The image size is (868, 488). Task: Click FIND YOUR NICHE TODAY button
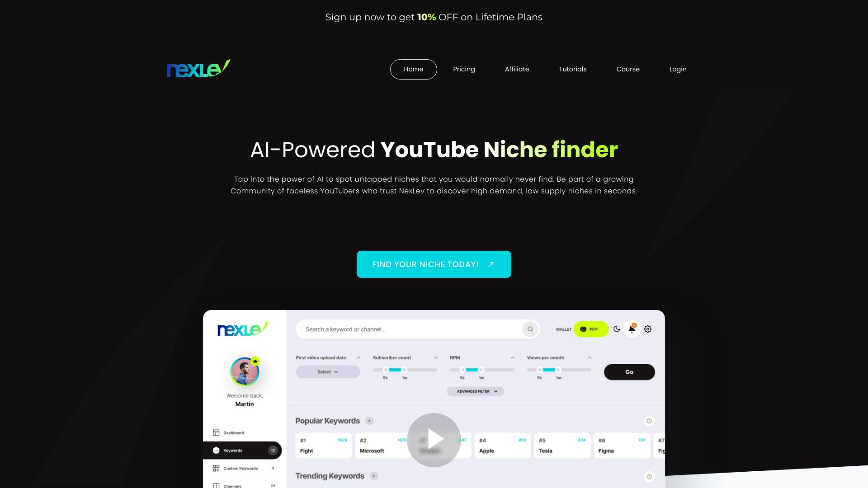point(434,264)
